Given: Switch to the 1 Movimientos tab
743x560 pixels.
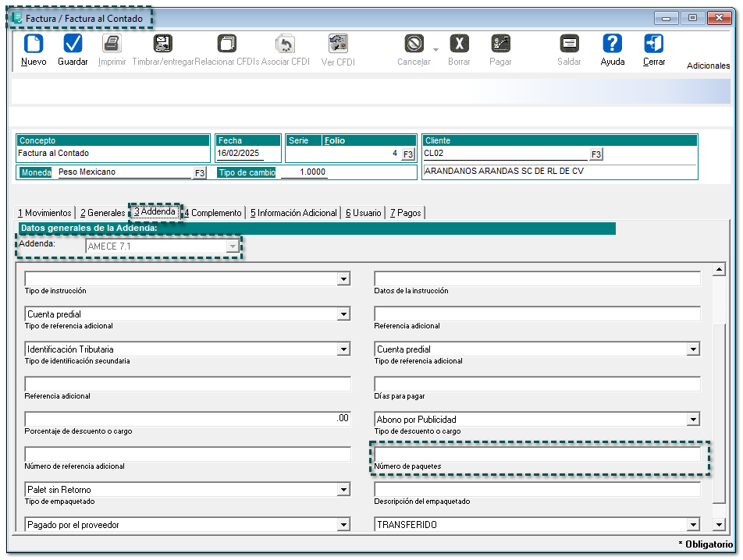Looking at the screenshot, I should 45,213.
